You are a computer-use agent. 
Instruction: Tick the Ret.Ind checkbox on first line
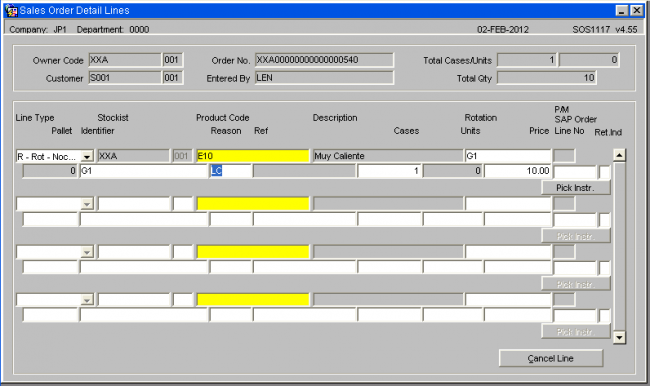605,172
